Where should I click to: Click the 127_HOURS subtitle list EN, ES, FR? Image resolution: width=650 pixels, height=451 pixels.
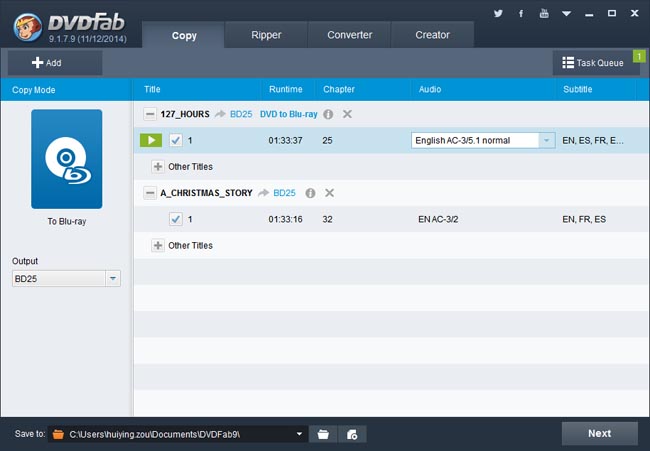[x=593, y=141]
